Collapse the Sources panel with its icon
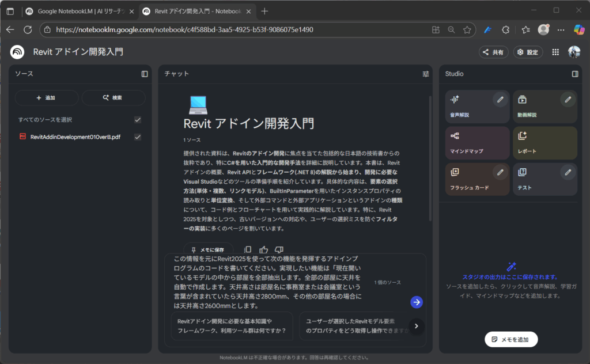The width and height of the screenshot is (590, 364). (145, 74)
